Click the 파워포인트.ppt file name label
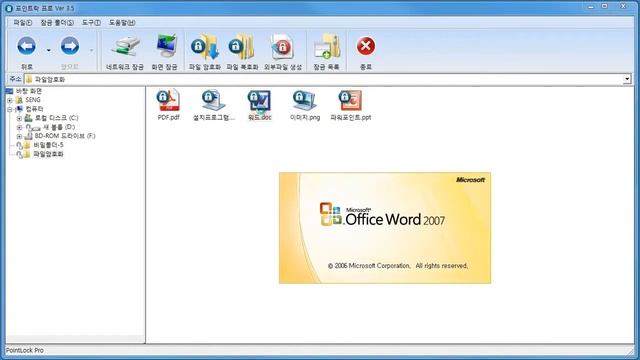The height and width of the screenshot is (360, 640). [x=351, y=118]
